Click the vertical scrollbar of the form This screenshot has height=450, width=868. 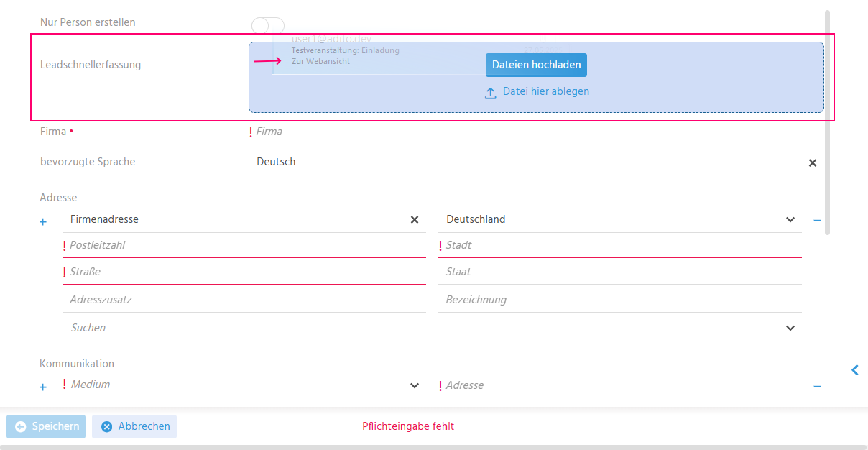[x=828, y=122]
